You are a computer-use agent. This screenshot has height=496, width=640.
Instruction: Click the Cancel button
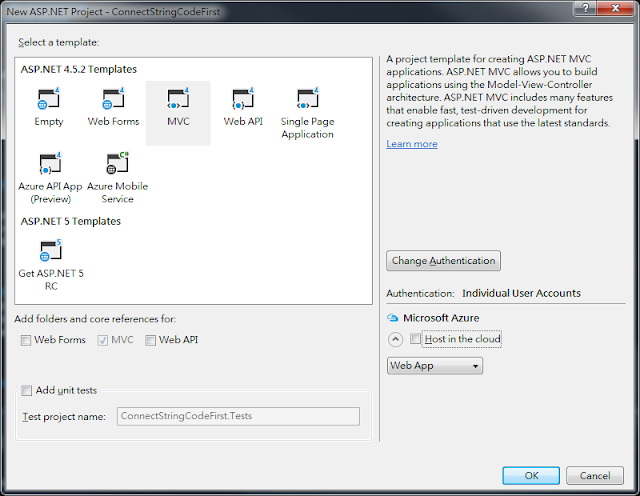click(x=595, y=476)
